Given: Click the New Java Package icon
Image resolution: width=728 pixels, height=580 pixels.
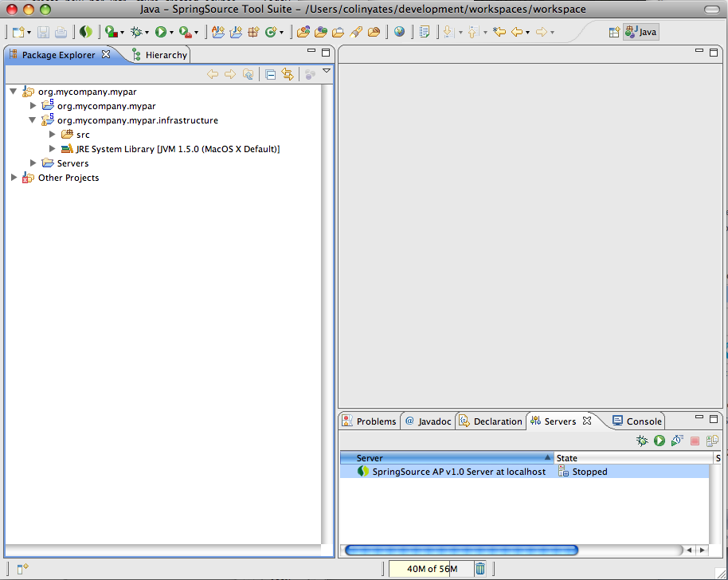Looking at the screenshot, I should 253,32.
